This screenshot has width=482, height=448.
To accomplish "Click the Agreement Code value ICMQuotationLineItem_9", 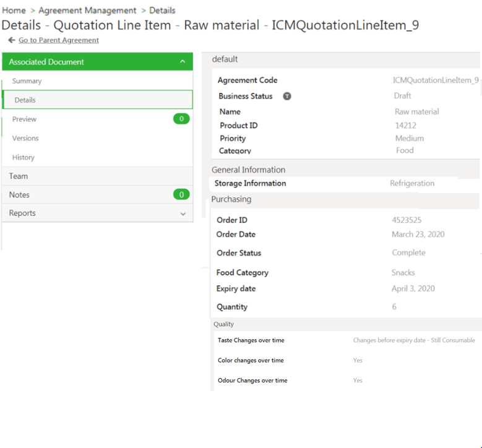I will [436, 80].
